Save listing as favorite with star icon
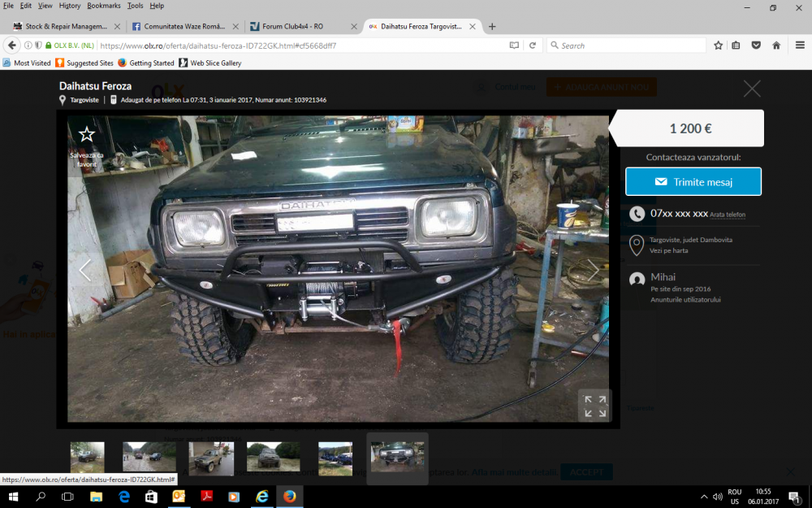Screen dimensions: 812x508 click(x=87, y=135)
